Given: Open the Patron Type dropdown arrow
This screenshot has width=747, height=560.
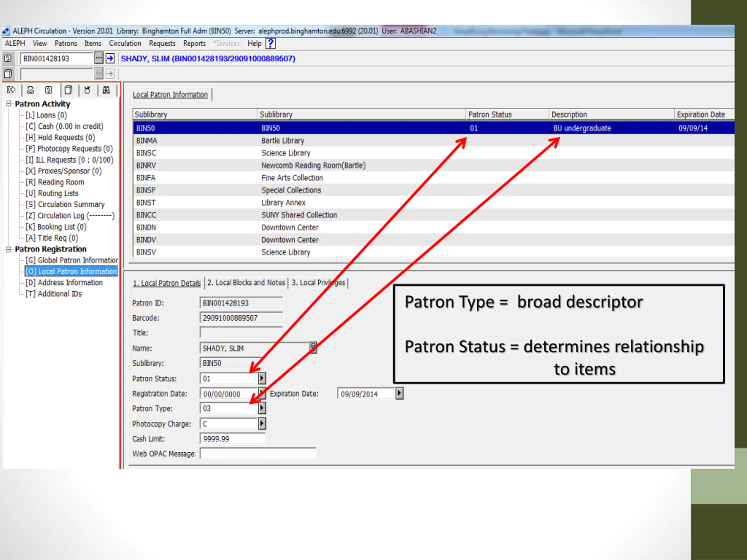Looking at the screenshot, I should (262, 408).
